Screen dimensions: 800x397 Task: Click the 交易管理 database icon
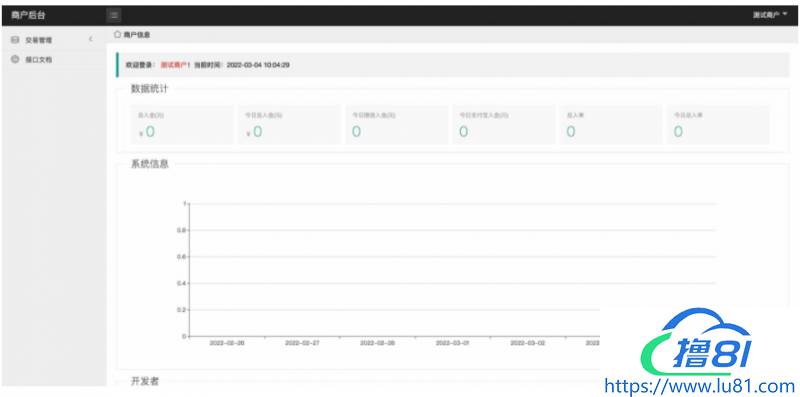pyautogui.click(x=15, y=40)
